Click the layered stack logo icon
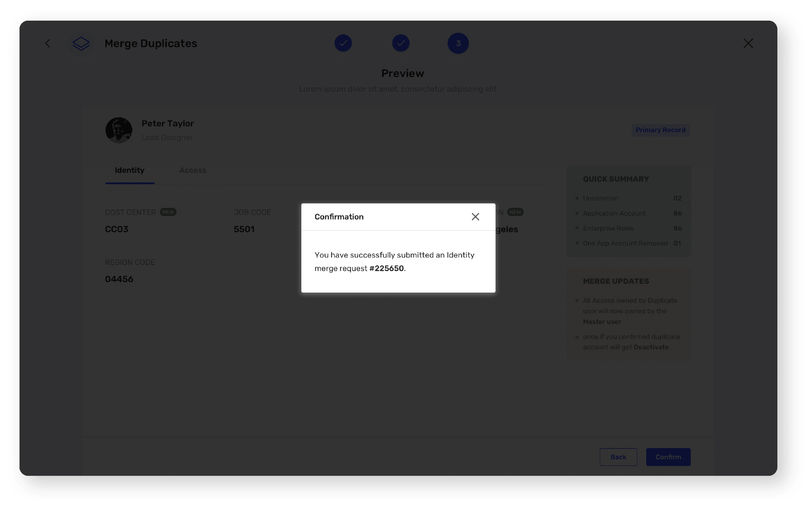The image size is (812, 510). (81, 43)
